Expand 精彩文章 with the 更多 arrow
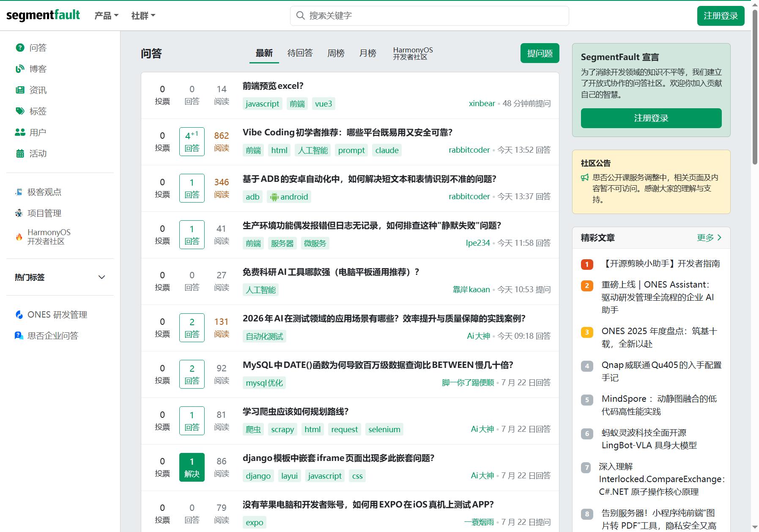This screenshot has width=759, height=532. 710,238
